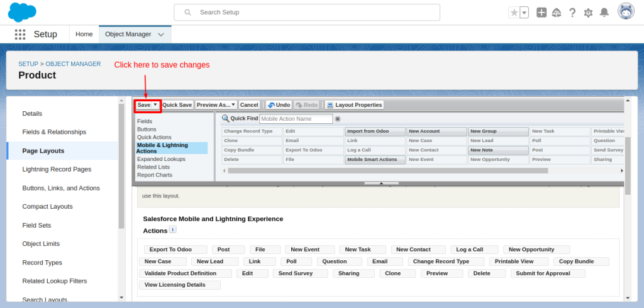Switch to the Object Manager tab
Screen dimensions: 644x308
(128, 34)
